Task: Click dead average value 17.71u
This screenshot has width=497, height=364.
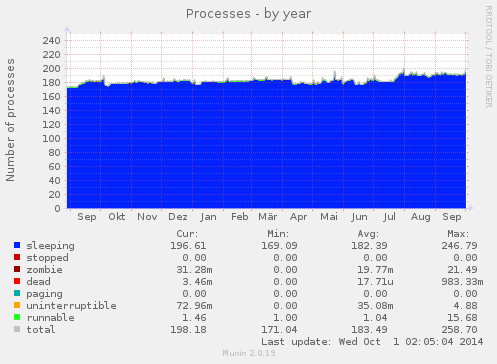Action: (x=375, y=282)
